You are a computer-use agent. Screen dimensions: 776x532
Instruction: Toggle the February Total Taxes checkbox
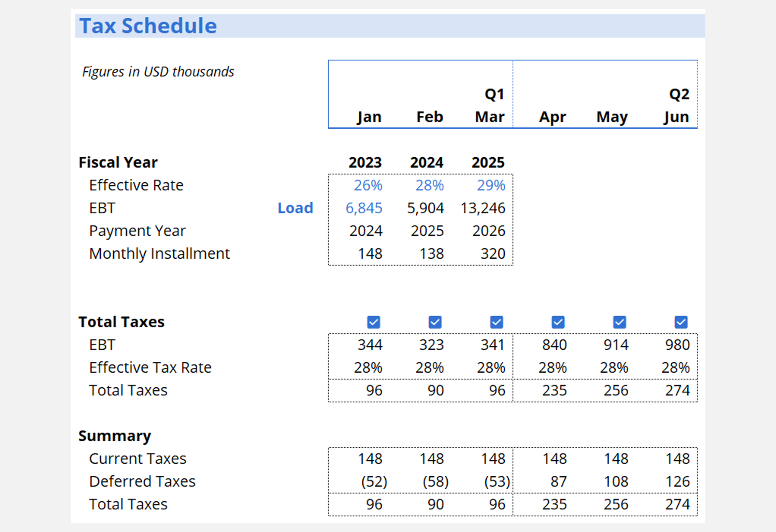point(435,322)
